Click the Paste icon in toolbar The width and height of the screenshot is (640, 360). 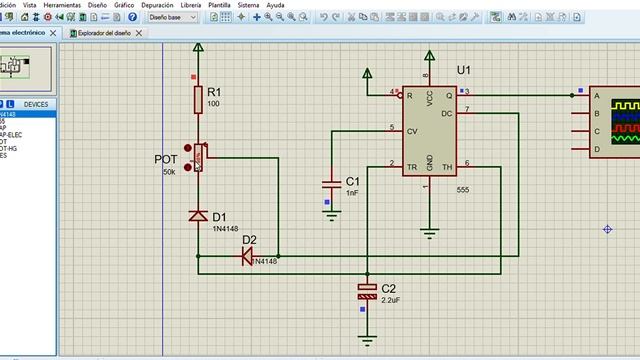click(x=374, y=17)
